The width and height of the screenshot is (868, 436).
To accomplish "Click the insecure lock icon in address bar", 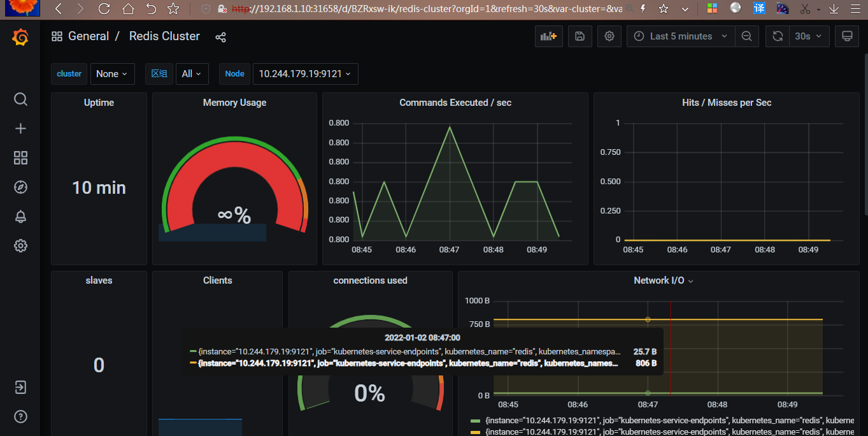I will (222, 9).
